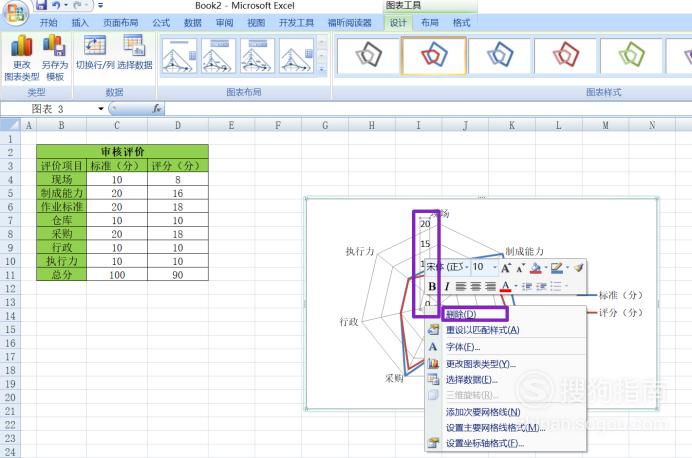
Task: Apply the gray chart style
Action: [369, 56]
